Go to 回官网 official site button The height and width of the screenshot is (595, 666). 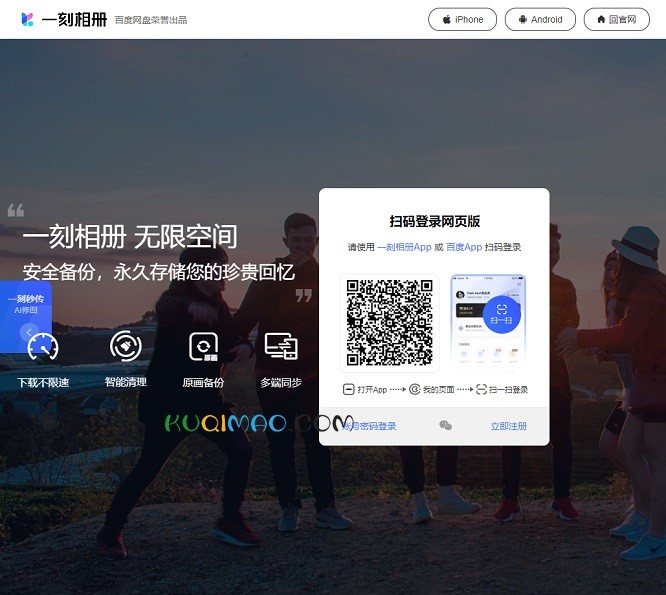(616, 20)
